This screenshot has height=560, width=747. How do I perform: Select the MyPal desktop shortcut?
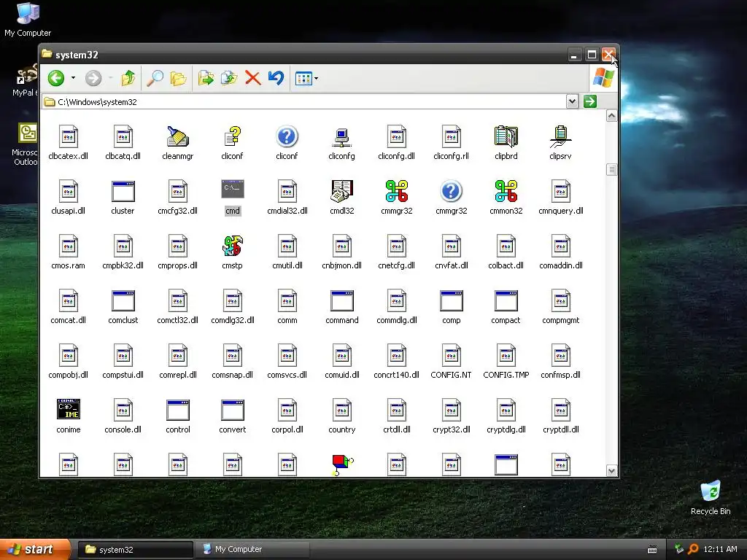tap(25, 81)
